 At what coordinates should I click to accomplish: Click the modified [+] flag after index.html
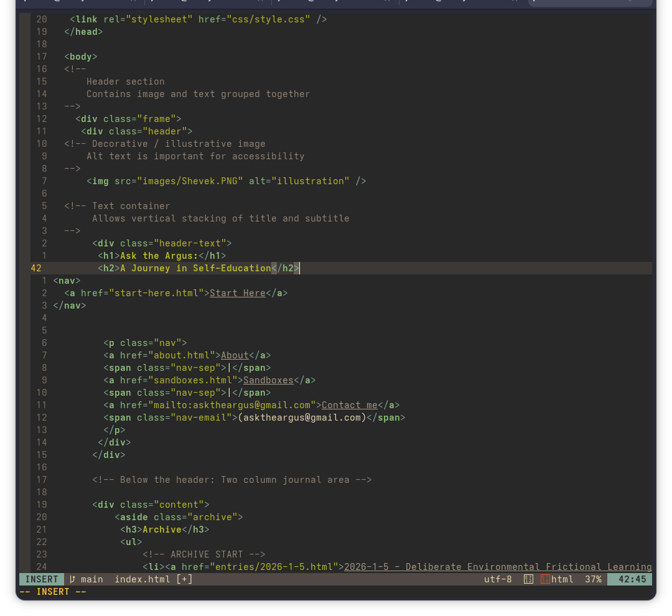pyautogui.click(x=184, y=579)
